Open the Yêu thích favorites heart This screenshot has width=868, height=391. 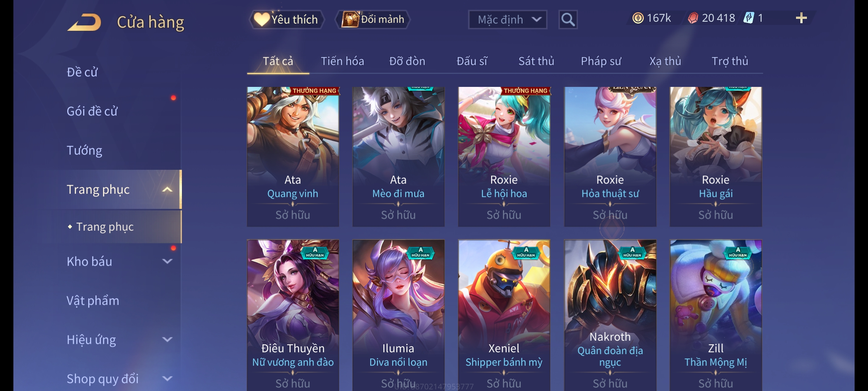click(261, 19)
